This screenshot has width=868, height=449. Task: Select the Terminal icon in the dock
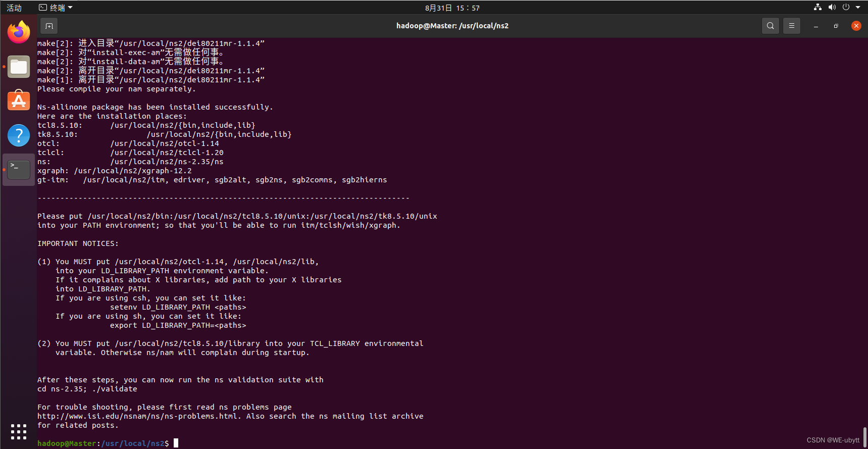click(x=19, y=170)
